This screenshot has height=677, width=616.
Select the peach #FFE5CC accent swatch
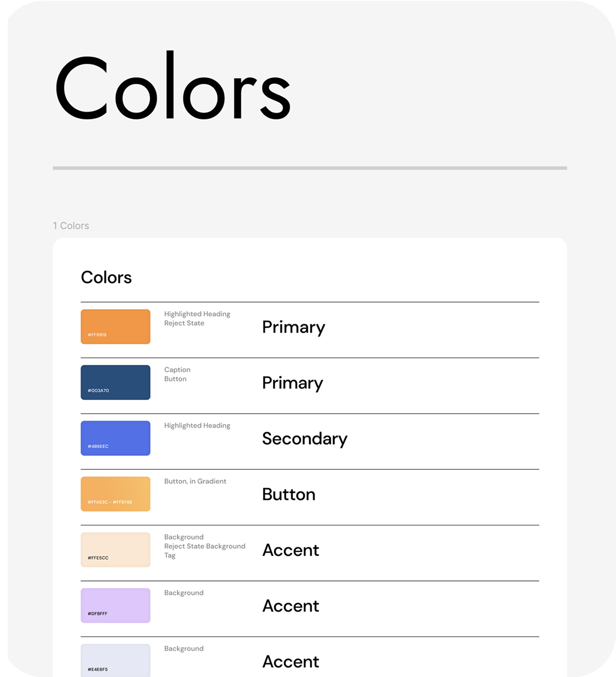coord(115,550)
